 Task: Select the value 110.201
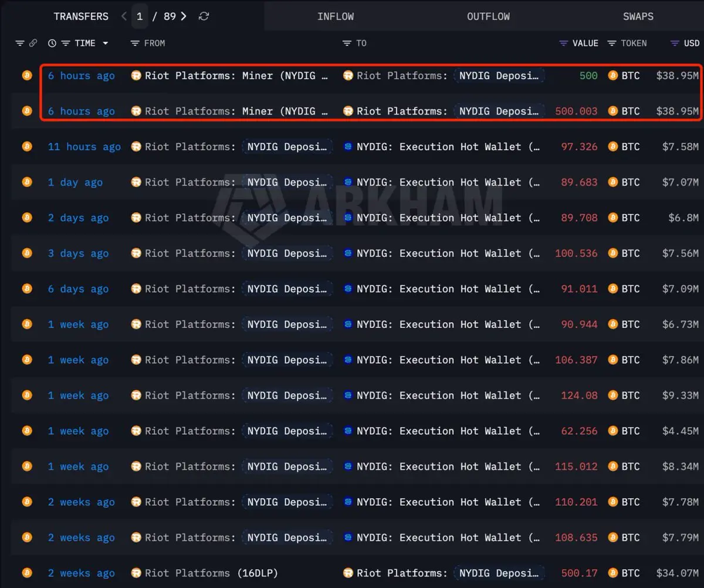[x=576, y=502]
